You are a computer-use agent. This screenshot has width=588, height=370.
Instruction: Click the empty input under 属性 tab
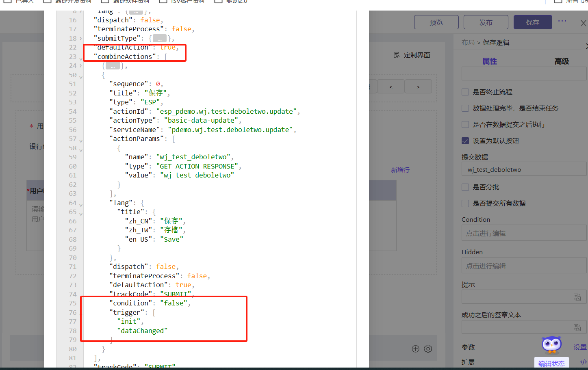pyautogui.click(x=524, y=74)
